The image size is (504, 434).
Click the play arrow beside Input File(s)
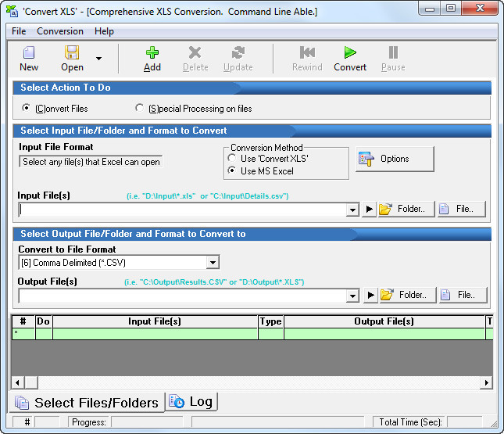(x=370, y=210)
